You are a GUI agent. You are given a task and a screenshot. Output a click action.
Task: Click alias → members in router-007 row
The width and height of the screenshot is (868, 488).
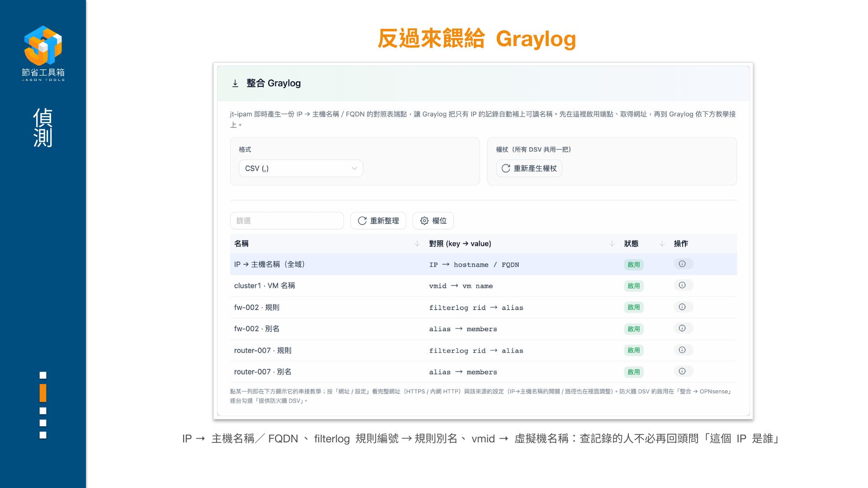point(463,372)
